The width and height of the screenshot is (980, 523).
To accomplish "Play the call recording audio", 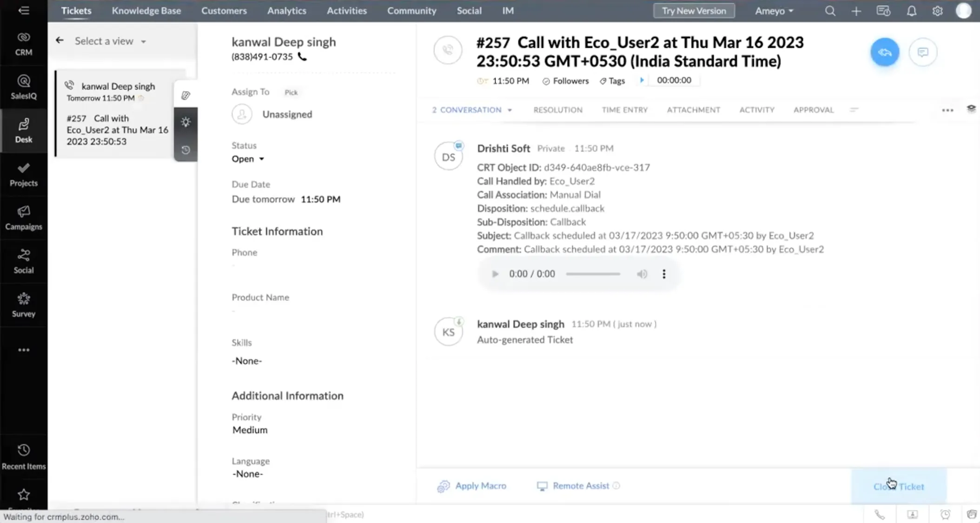I will pos(495,274).
